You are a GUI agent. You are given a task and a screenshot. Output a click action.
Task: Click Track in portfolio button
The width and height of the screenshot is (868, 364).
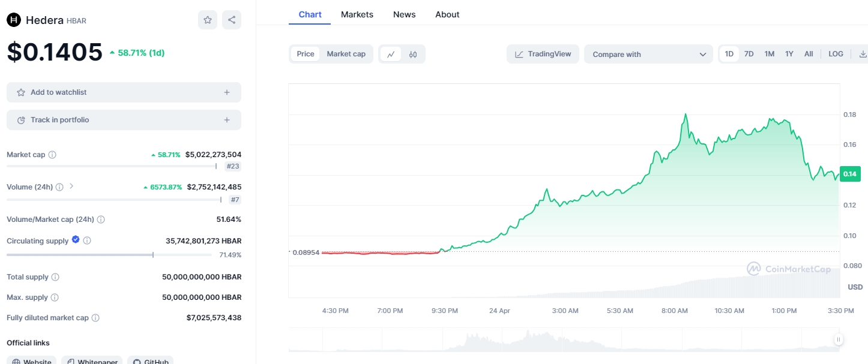coord(124,120)
